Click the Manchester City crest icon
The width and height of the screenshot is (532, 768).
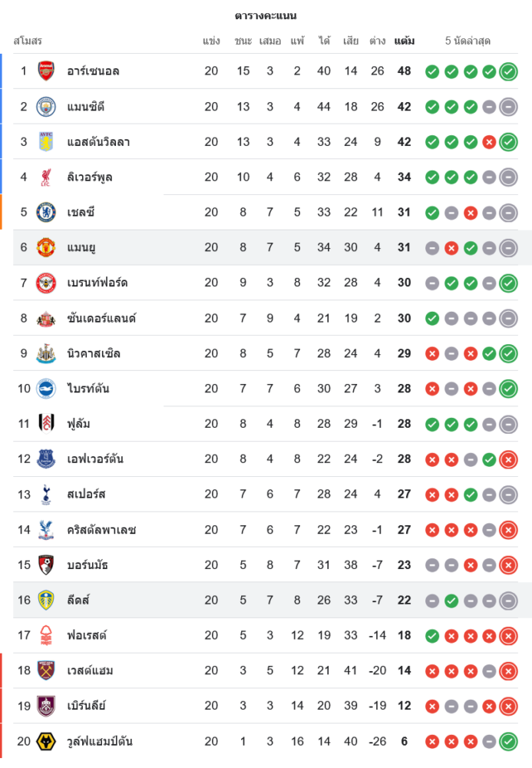(46, 107)
